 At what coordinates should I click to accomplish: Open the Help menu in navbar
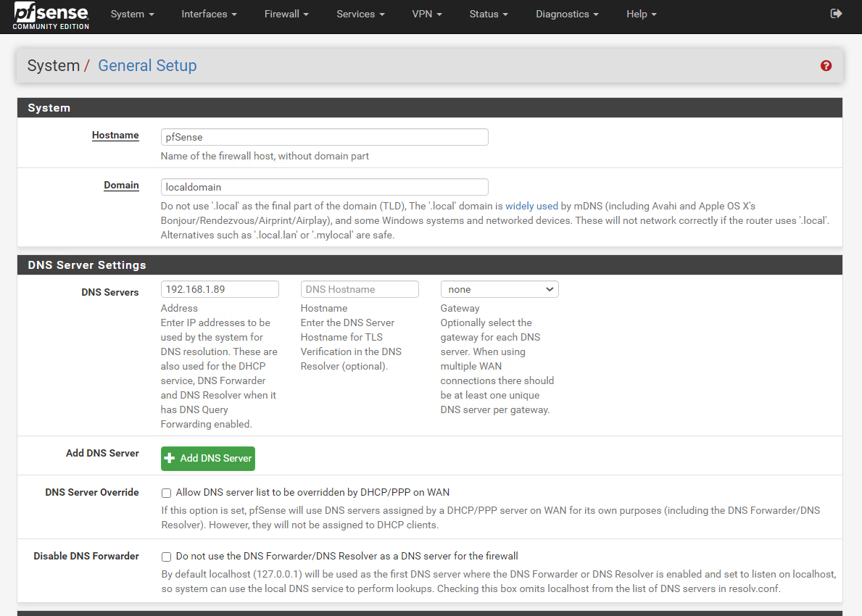point(641,14)
